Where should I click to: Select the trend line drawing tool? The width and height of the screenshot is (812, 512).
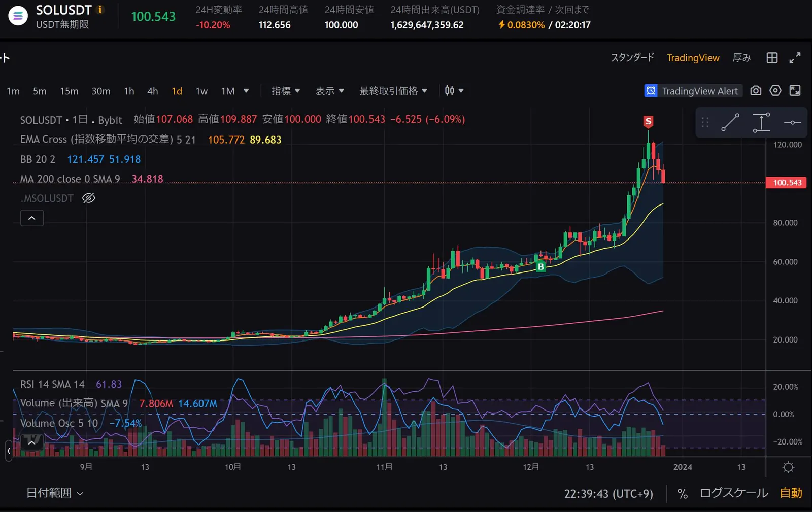click(x=730, y=122)
